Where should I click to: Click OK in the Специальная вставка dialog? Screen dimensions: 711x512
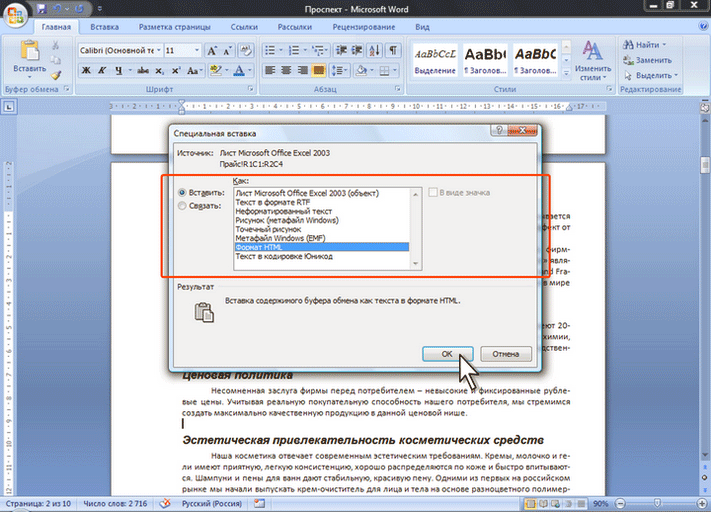[x=448, y=354]
